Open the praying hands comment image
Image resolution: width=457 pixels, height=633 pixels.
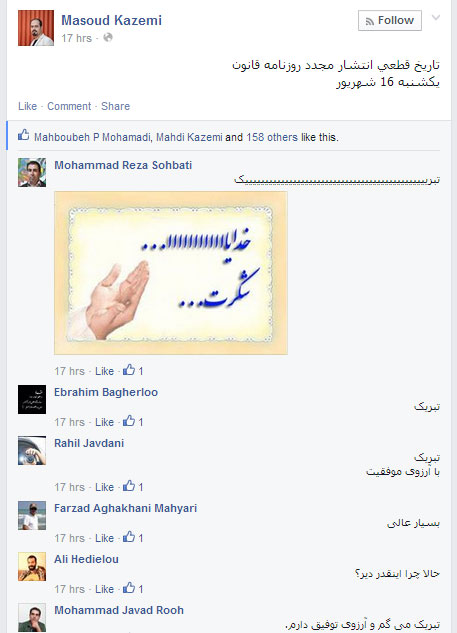pos(171,273)
